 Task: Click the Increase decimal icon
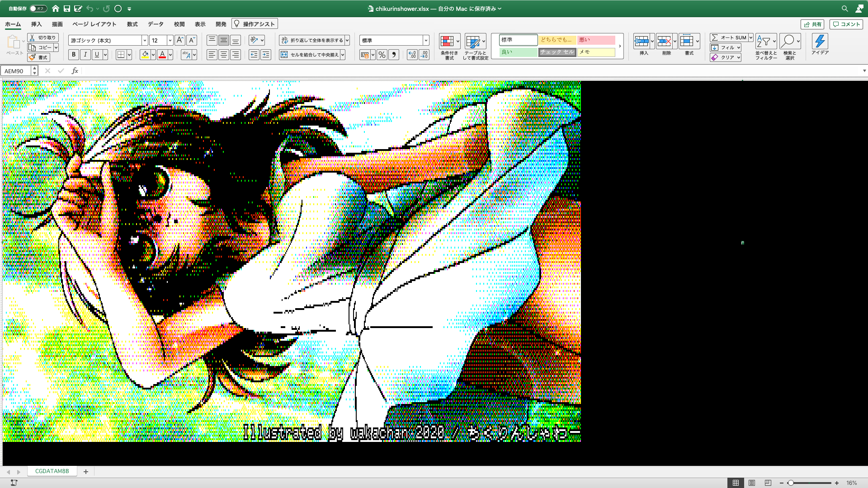[x=412, y=55]
